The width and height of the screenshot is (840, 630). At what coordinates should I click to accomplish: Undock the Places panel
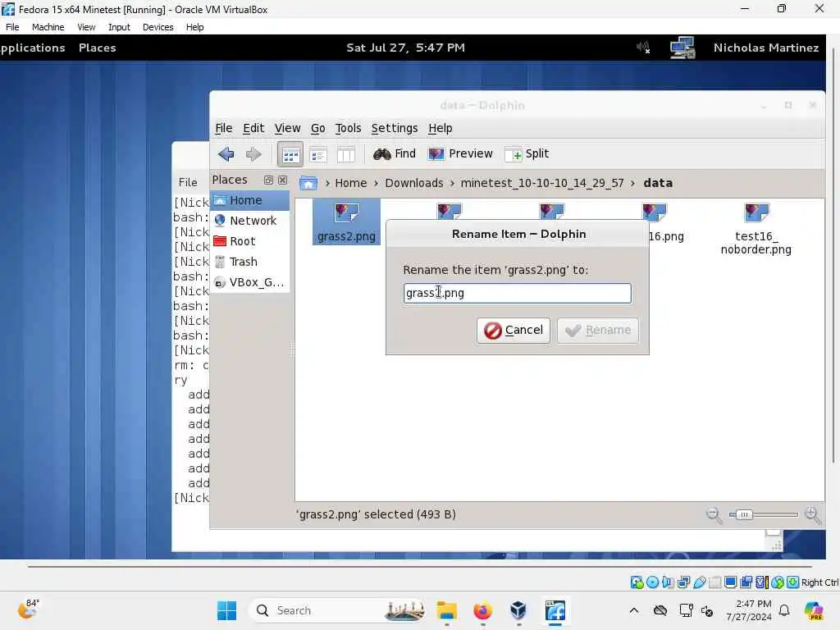268,180
